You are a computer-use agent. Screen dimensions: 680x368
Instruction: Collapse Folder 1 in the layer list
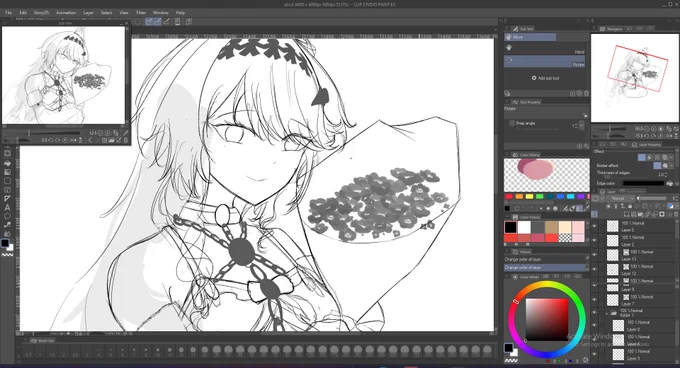(607, 313)
